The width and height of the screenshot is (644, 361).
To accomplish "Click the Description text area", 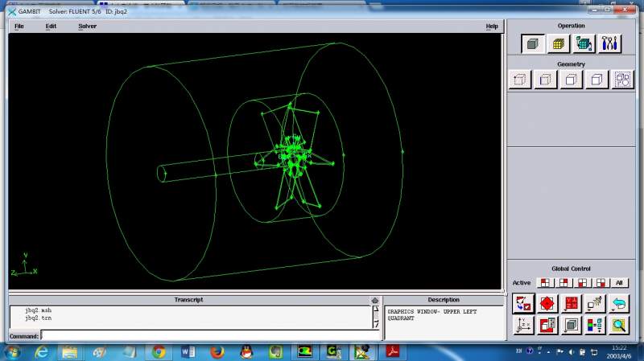I will 444,322.
